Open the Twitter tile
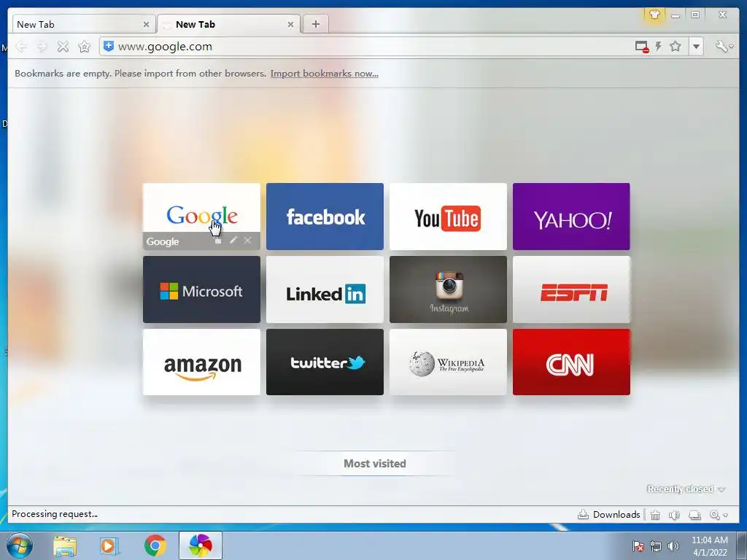The image size is (747, 560). (x=325, y=362)
